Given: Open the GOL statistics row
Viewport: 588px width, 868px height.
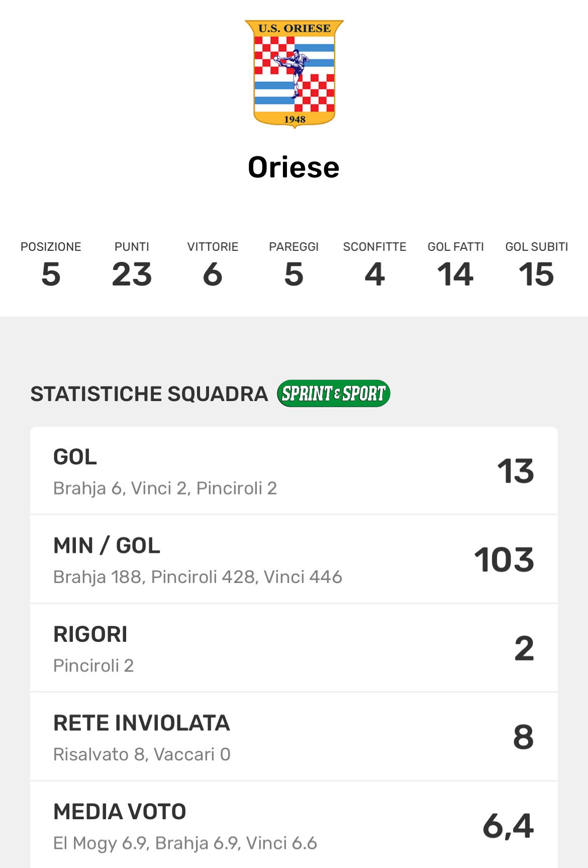Looking at the screenshot, I should click(x=294, y=471).
